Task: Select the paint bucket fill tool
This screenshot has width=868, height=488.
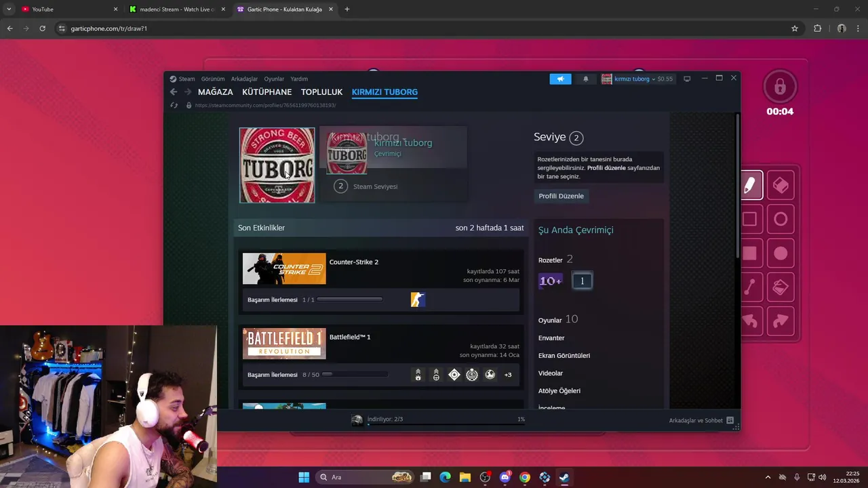Action: tap(781, 287)
